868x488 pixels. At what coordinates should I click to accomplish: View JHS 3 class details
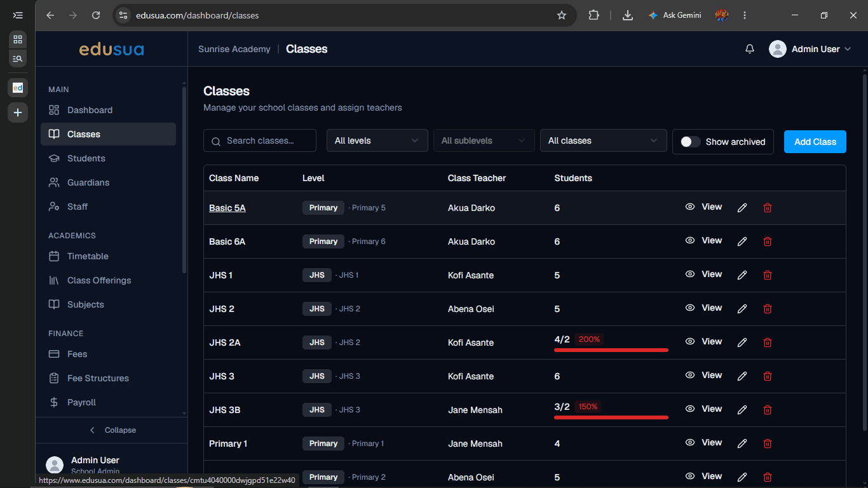click(703, 375)
